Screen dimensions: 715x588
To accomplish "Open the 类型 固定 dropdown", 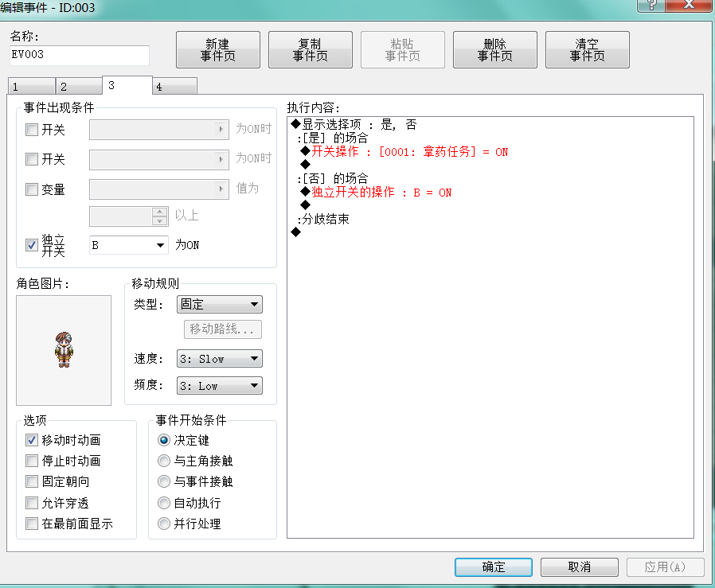I will [219, 304].
